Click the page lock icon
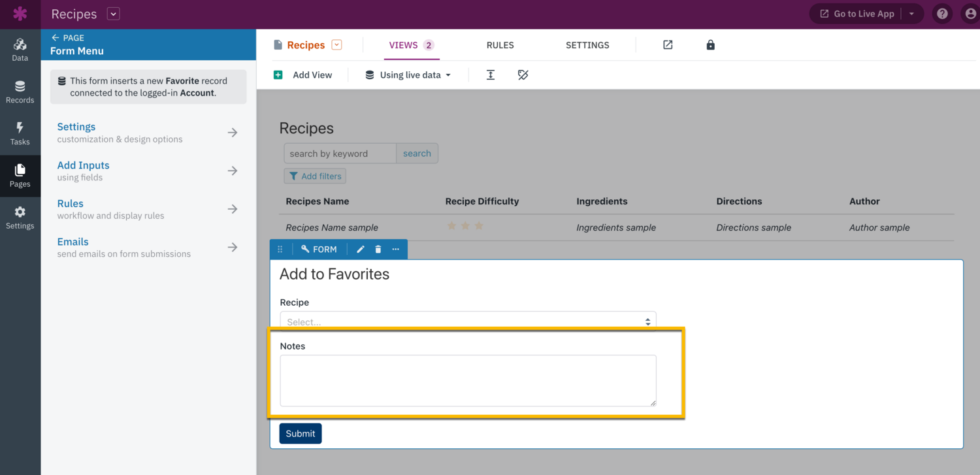Viewport: 980px width, 475px height. click(x=710, y=45)
